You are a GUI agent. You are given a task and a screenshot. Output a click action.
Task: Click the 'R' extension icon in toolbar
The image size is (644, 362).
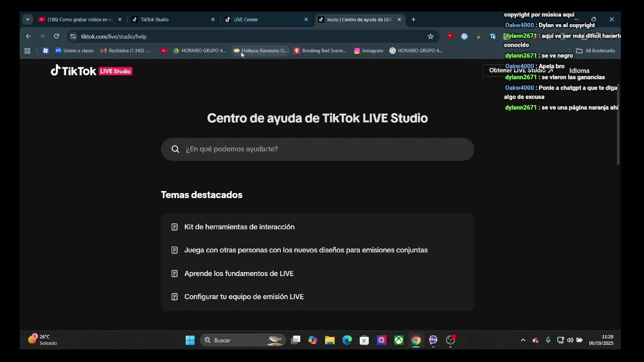point(493,36)
